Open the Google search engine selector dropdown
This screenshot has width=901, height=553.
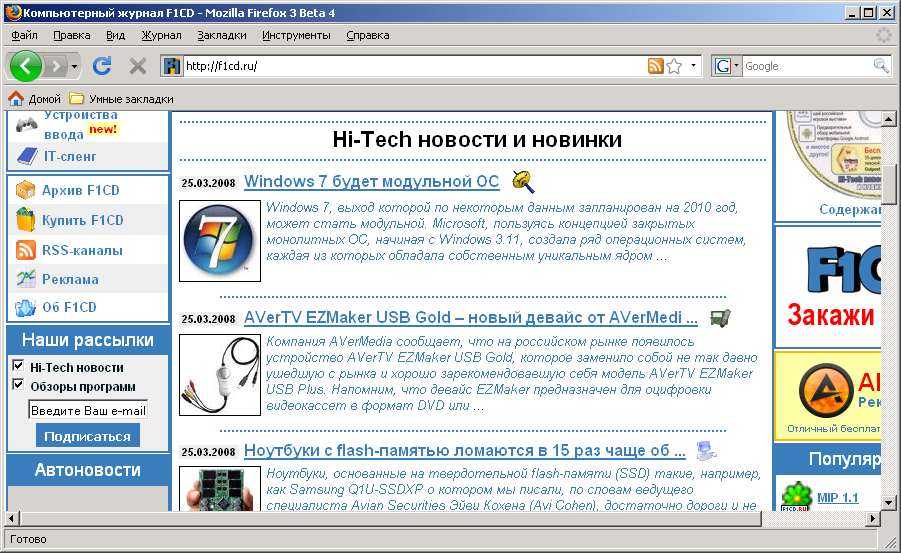[726, 66]
